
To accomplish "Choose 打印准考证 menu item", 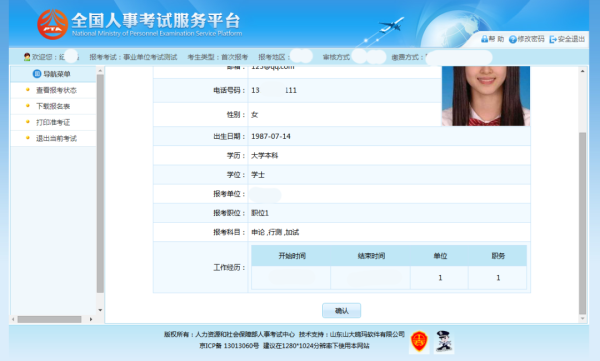I will click(x=53, y=123).
